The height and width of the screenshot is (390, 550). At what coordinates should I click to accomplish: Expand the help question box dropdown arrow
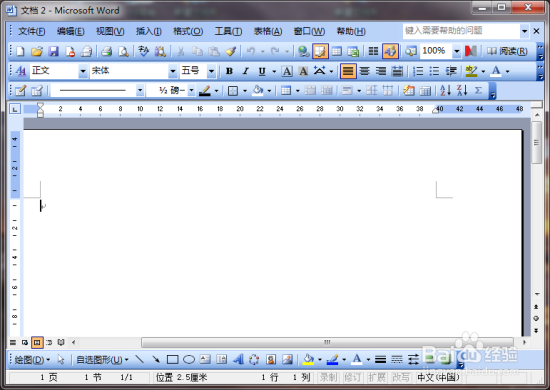click(524, 31)
